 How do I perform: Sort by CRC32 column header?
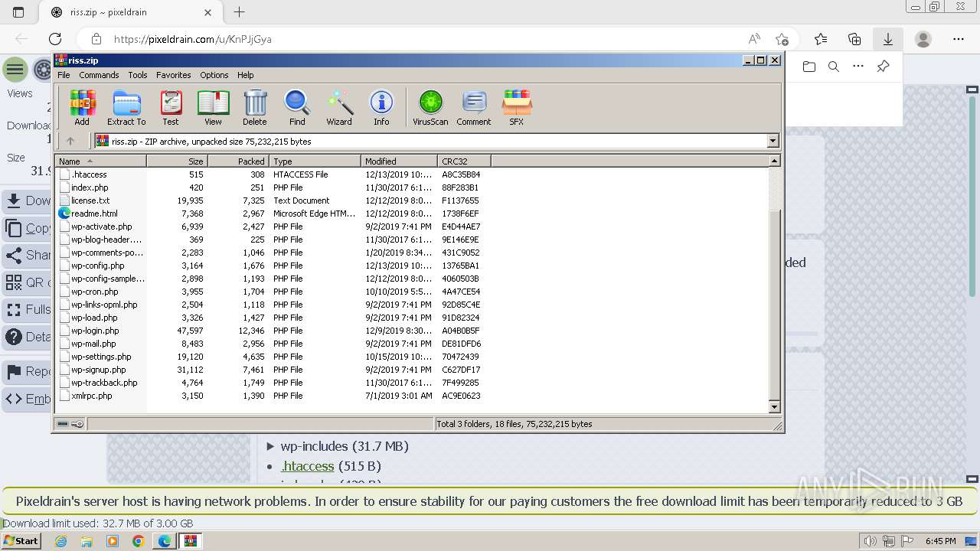(464, 161)
